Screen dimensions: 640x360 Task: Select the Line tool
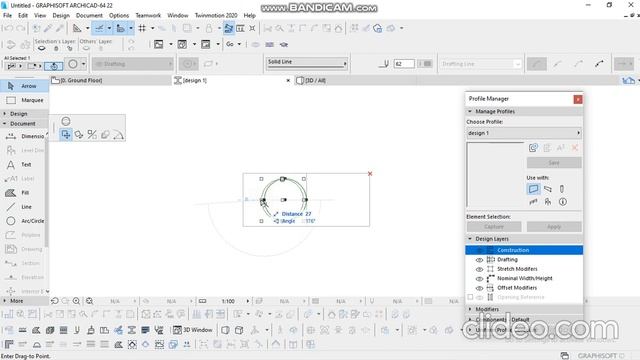[24, 207]
